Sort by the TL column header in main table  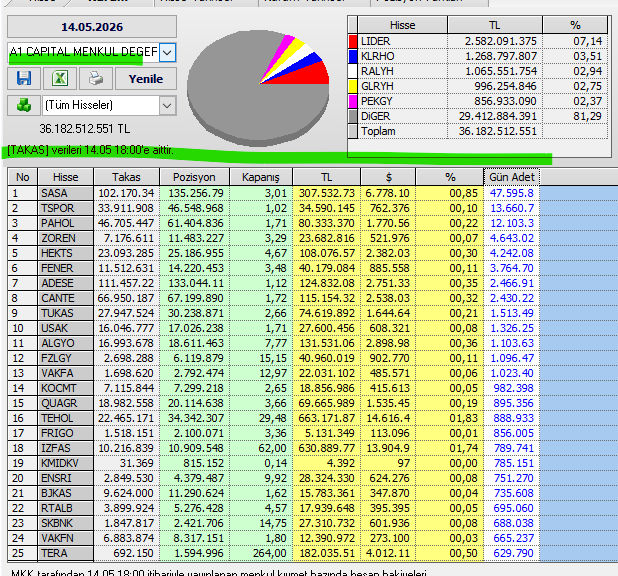pos(326,177)
